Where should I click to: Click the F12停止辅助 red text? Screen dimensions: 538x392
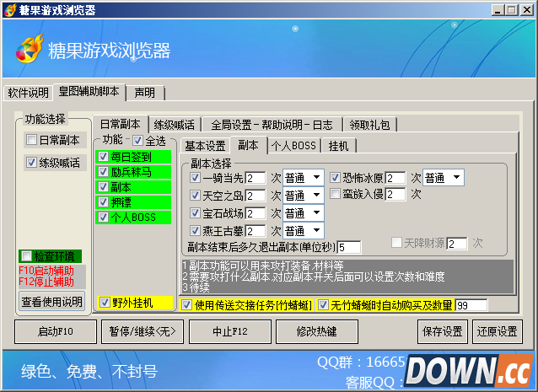point(46,282)
